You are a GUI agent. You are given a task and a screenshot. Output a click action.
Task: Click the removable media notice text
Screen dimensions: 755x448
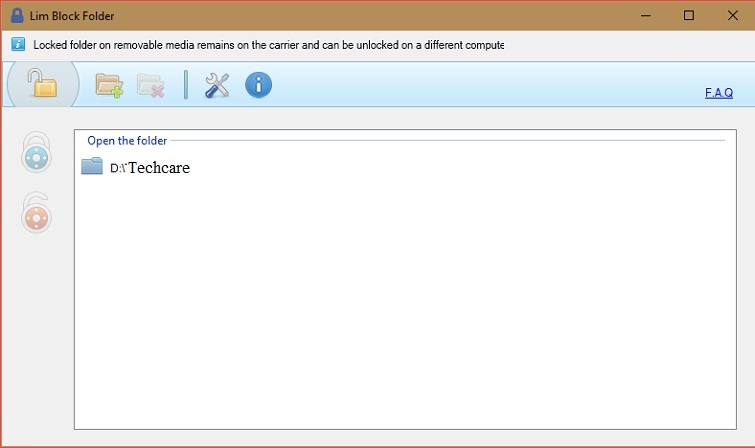[268, 45]
